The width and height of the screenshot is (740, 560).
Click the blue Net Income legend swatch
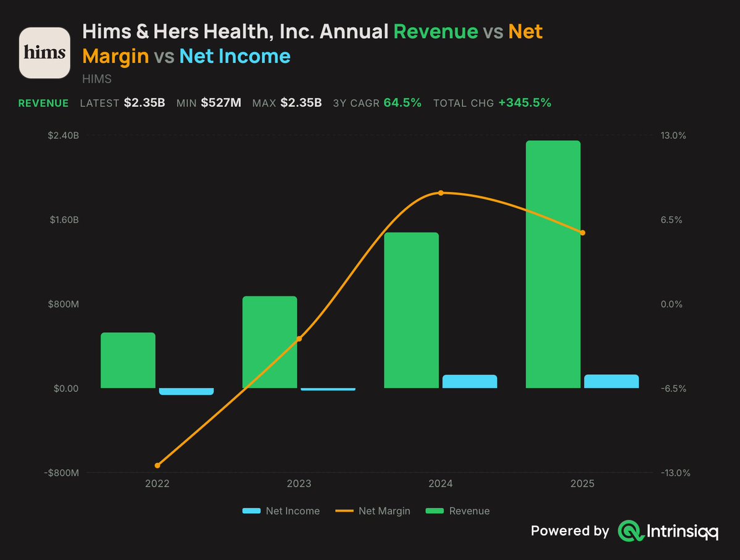coord(251,511)
